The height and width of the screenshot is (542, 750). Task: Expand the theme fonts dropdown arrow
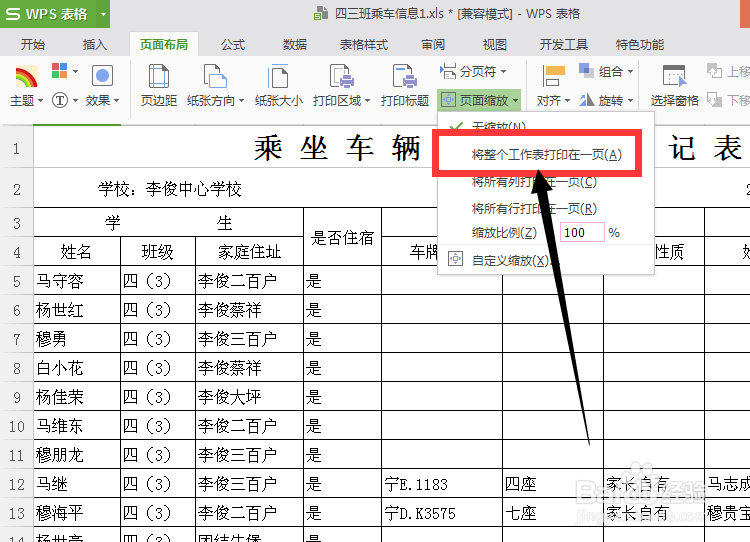pyautogui.click(x=75, y=100)
